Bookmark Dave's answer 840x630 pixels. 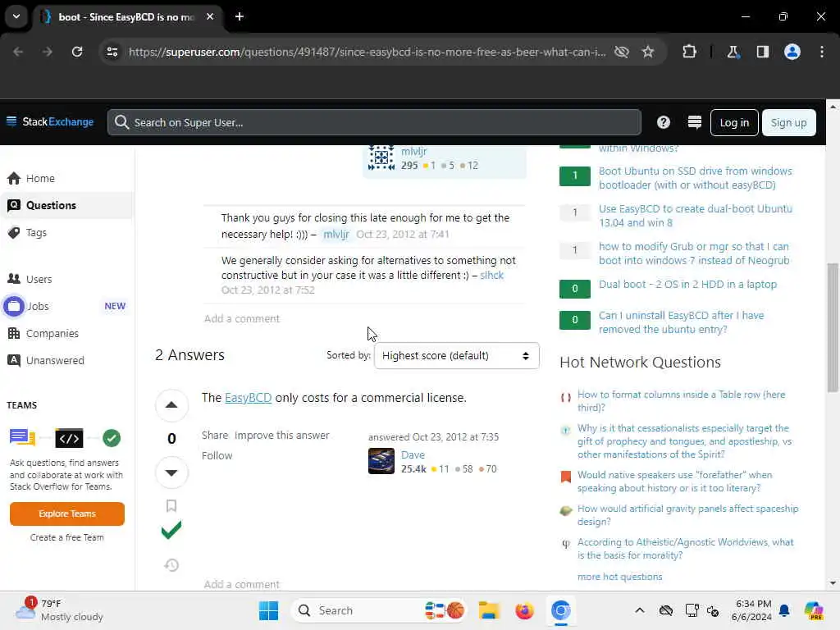click(171, 505)
